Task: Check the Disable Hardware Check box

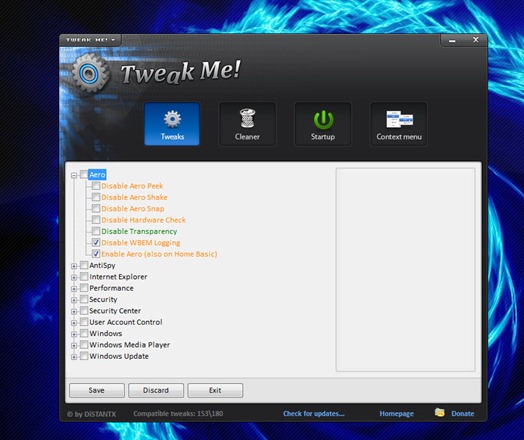Action: coord(96,220)
